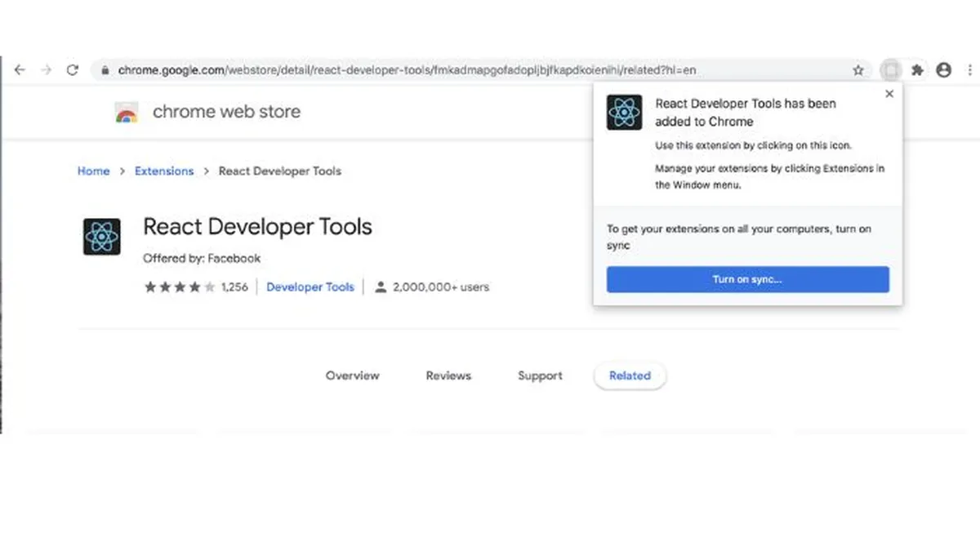Open Extensions breadcrumb link

pyautogui.click(x=164, y=171)
